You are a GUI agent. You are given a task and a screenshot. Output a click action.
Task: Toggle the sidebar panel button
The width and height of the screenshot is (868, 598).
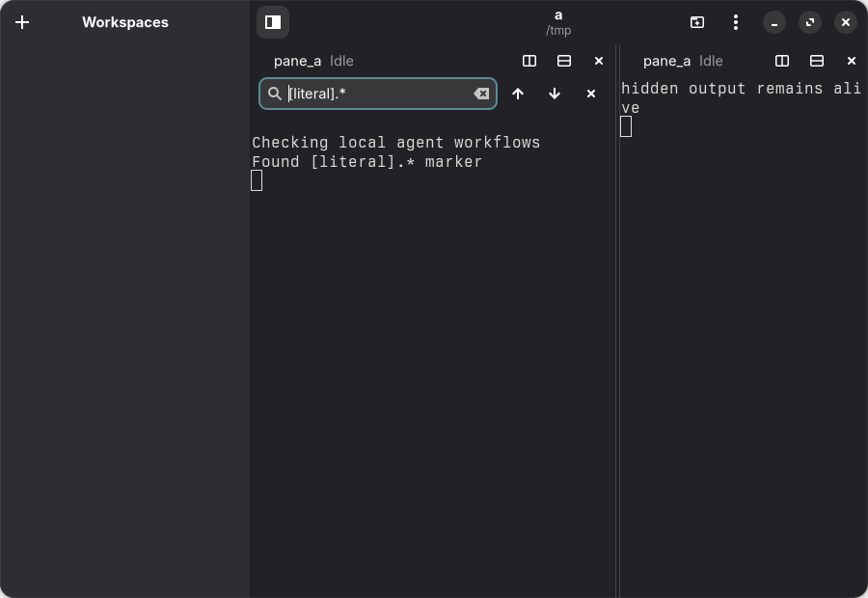click(x=273, y=22)
